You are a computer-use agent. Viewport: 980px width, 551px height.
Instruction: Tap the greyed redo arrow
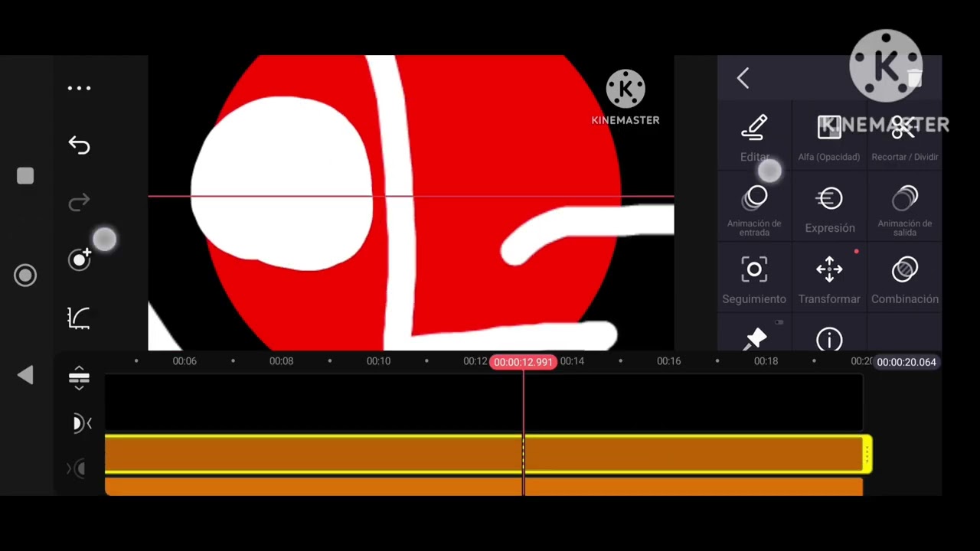[79, 203]
